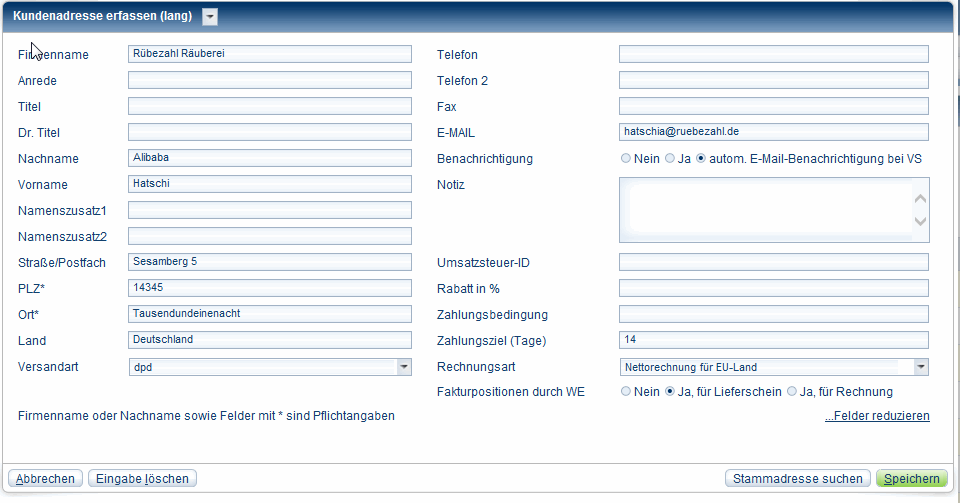Click into the Firmenname input field
The width and height of the screenshot is (960, 503).
click(270, 54)
